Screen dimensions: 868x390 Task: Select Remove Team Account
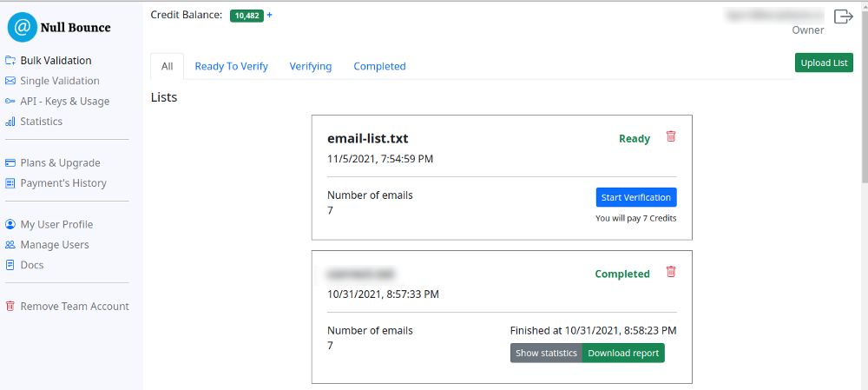point(74,307)
